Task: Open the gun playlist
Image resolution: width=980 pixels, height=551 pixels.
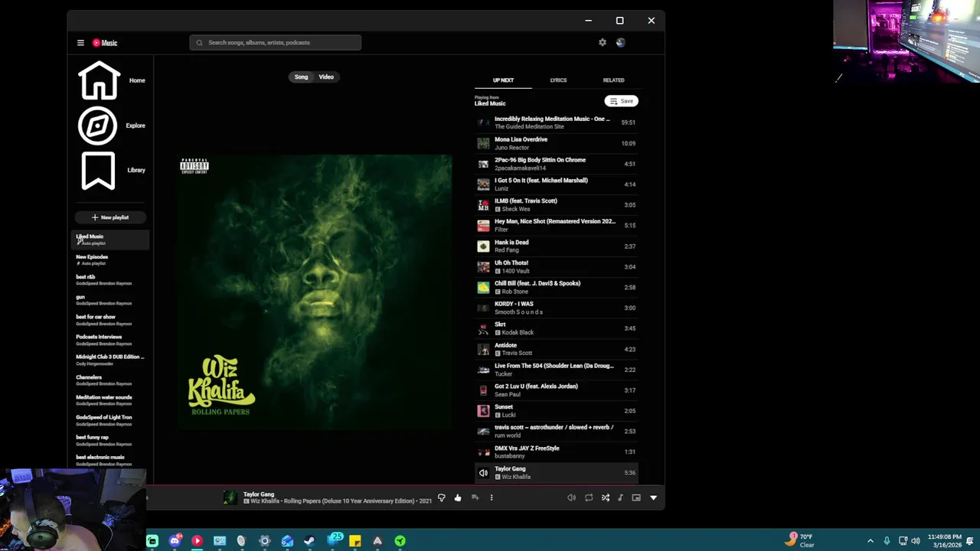Action: click(112, 299)
